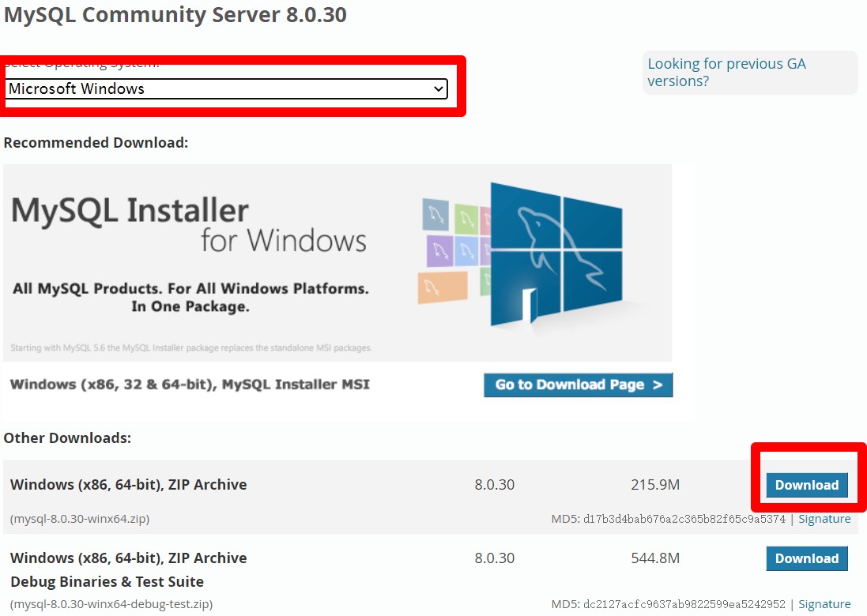Screen dimensions: 867x616
Task: Click the 'MySQL Installer for Windows' banner text
Action: (x=190, y=225)
